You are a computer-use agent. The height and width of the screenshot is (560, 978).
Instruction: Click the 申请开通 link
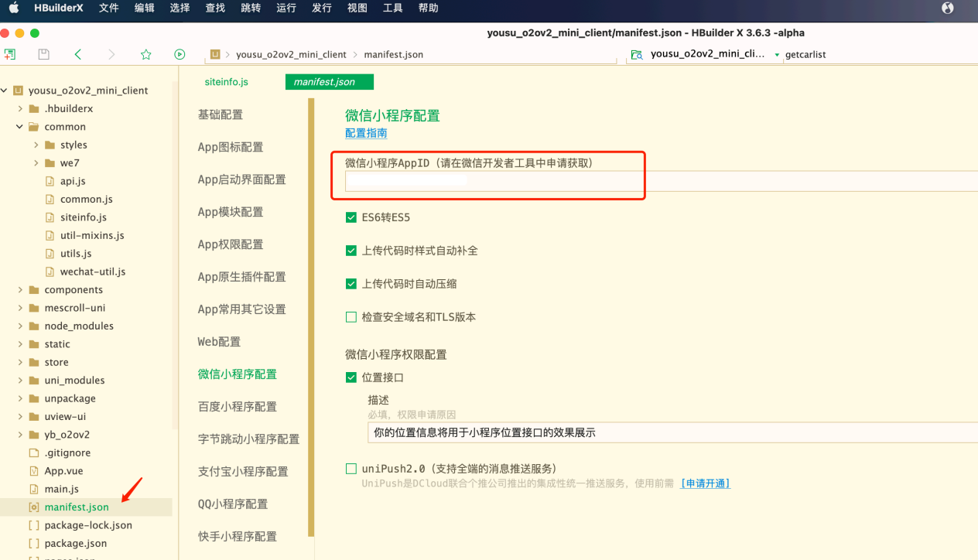coord(705,483)
